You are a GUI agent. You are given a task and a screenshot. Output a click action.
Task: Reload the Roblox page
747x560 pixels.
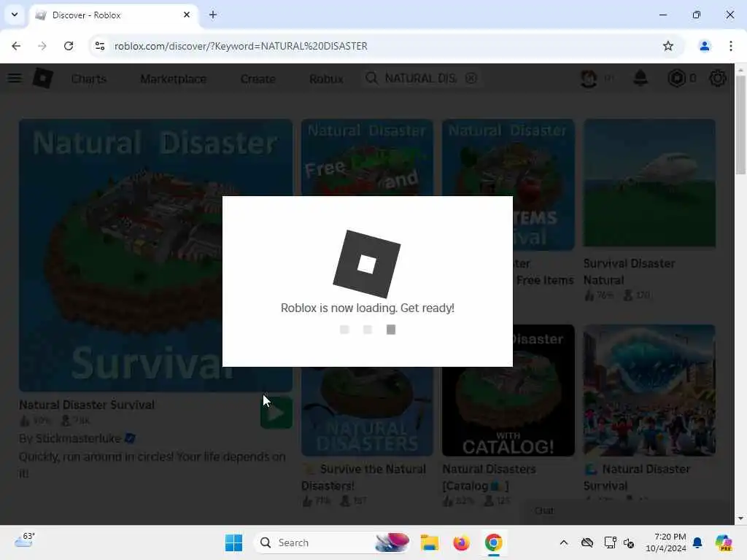coord(69,46)
